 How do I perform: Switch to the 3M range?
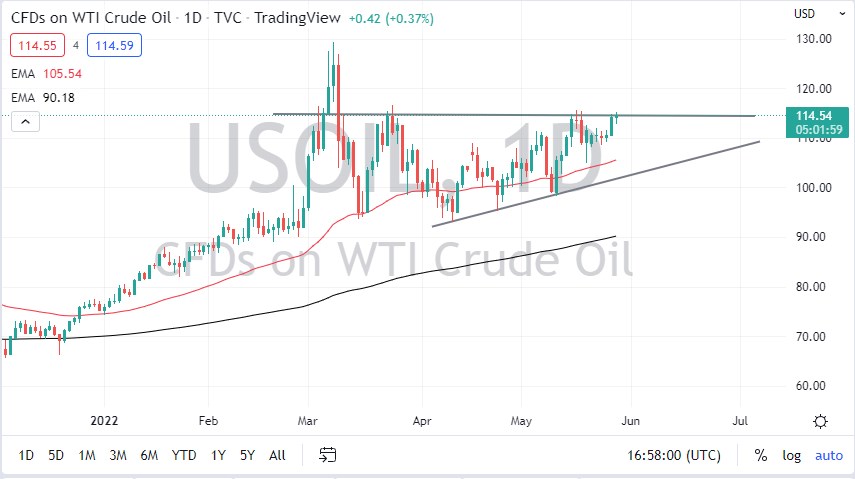(x=118, y=455)
